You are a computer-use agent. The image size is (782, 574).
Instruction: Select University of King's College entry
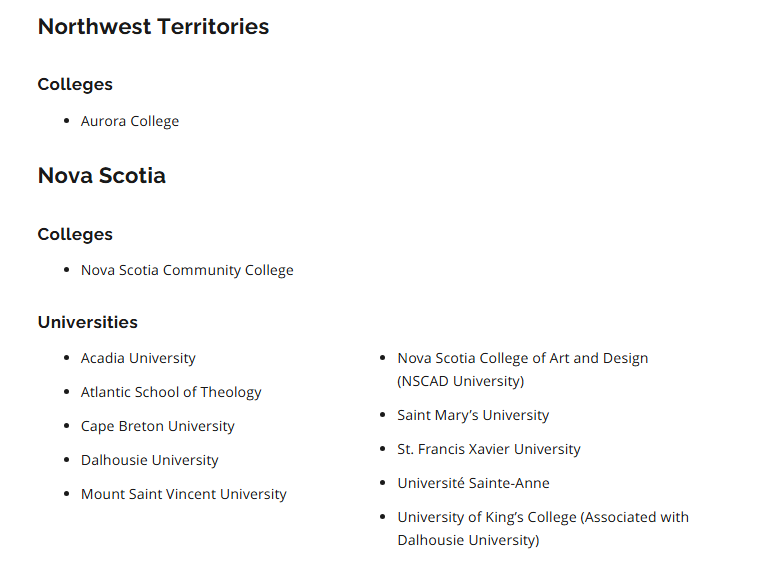tap(543, 529)
